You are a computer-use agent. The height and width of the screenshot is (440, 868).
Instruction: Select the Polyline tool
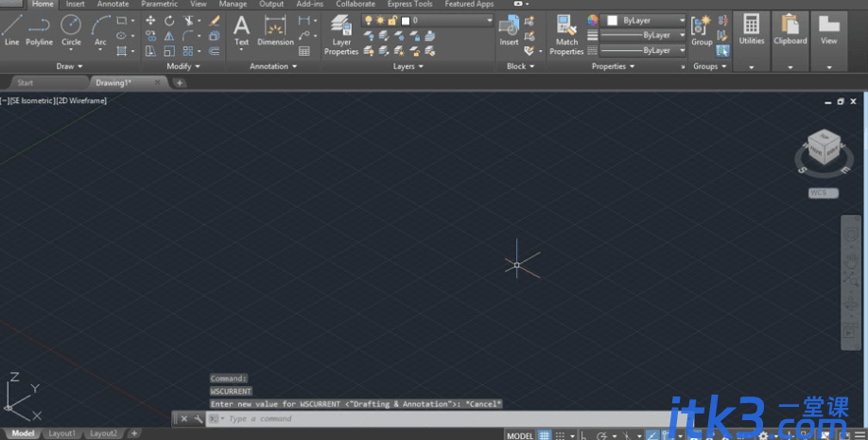(39, 30)
